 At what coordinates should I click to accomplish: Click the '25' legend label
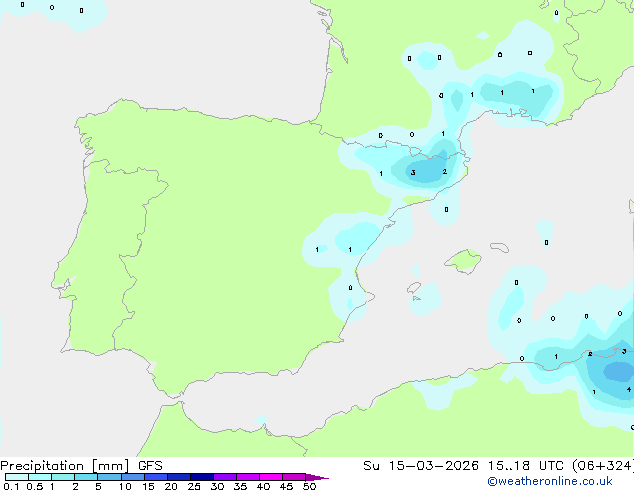pos(194,486)
